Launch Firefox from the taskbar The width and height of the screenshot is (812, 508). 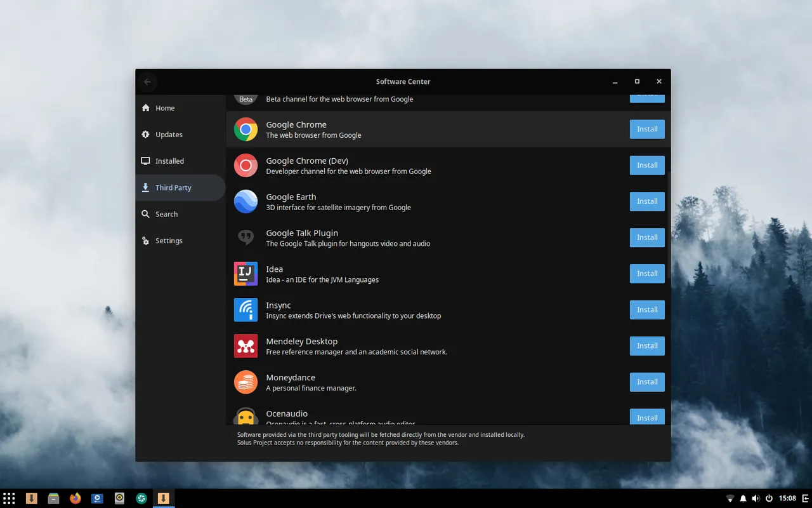75,498
